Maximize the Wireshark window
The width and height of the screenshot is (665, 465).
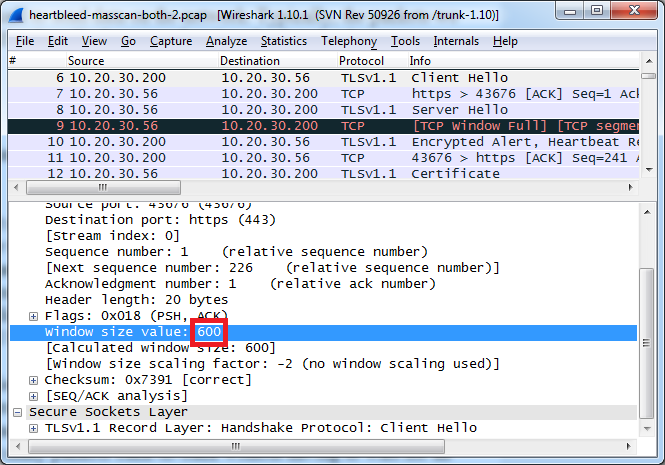tap(597, 11)
